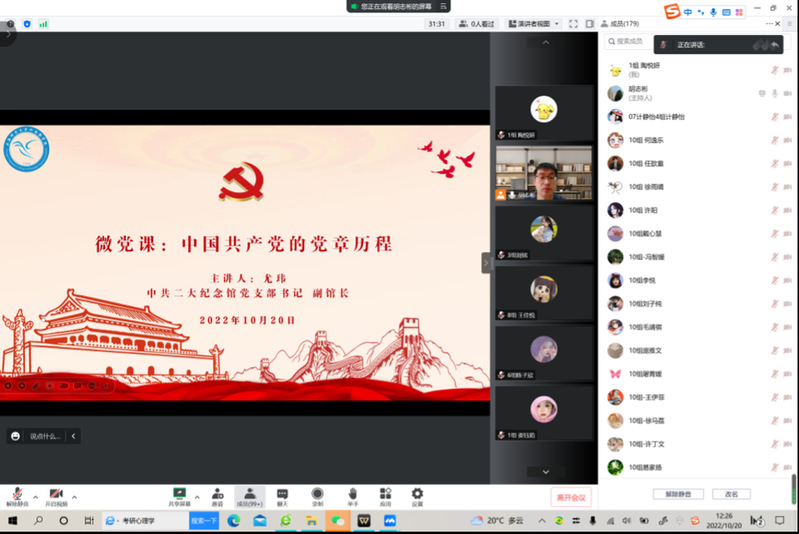Viewport: 799px width, 534px height.
Task: Toggle the side panel layout icon
Action: click(590, 23)
